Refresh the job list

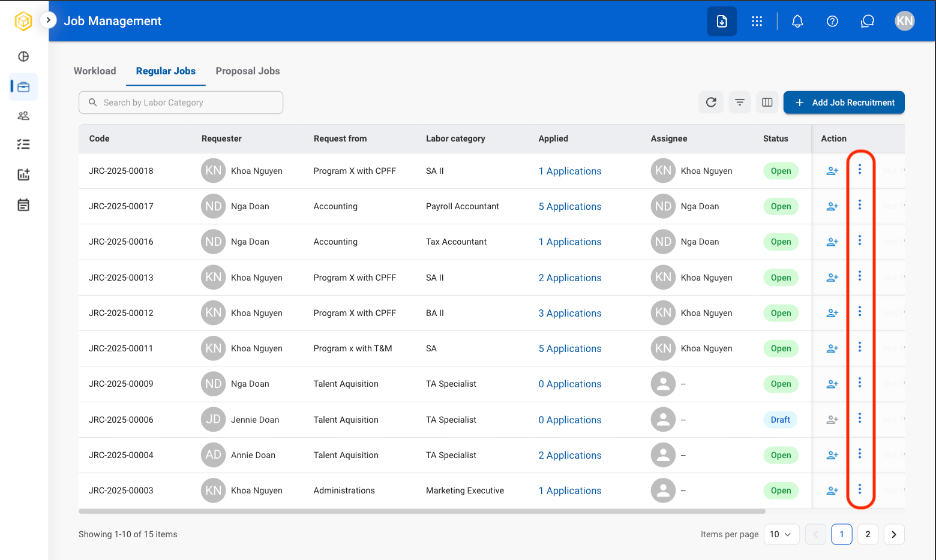click(x=711, y=103)
